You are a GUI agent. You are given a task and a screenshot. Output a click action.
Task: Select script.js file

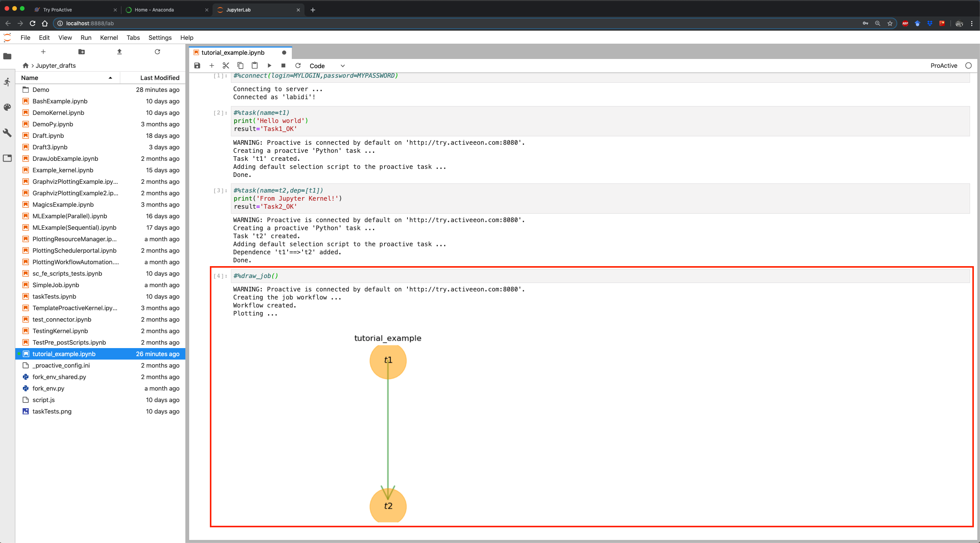point(100,400)
